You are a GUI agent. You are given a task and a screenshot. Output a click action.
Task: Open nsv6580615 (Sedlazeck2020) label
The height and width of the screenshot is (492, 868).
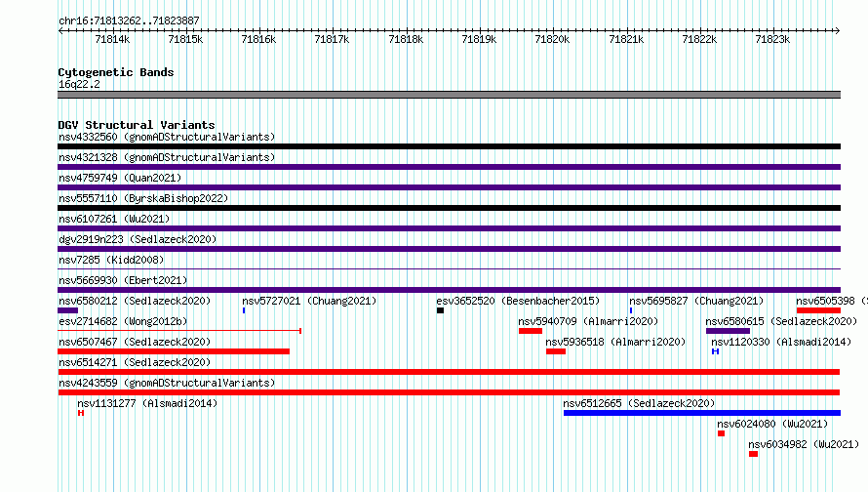781,321
